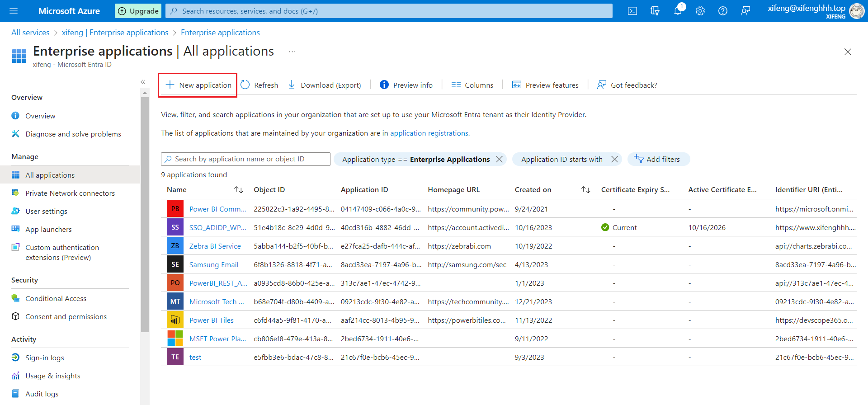Open xifeng | Enterprise applications breadcrumb
Image resolution: width=868 pixels, height=405 pixels.
[x=115, y=33]
